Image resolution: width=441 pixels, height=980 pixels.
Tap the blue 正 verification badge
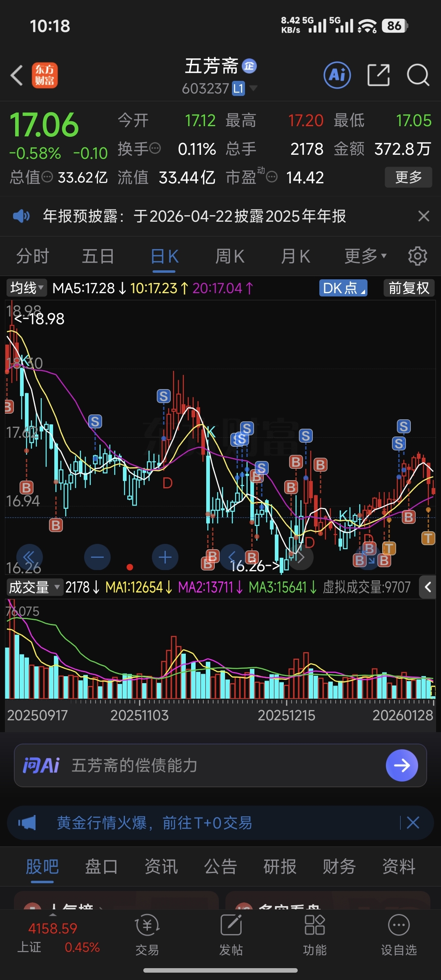(249, 66)
